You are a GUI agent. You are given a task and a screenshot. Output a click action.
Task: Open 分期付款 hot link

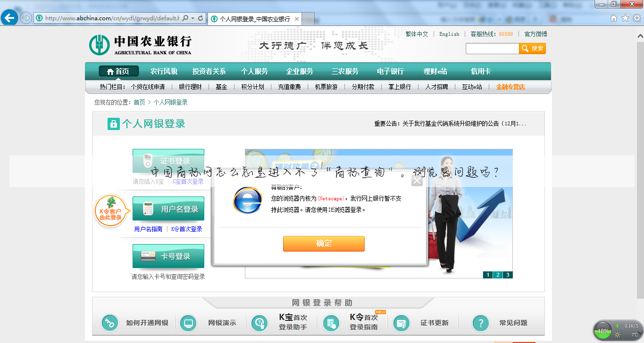coord(363,87)
